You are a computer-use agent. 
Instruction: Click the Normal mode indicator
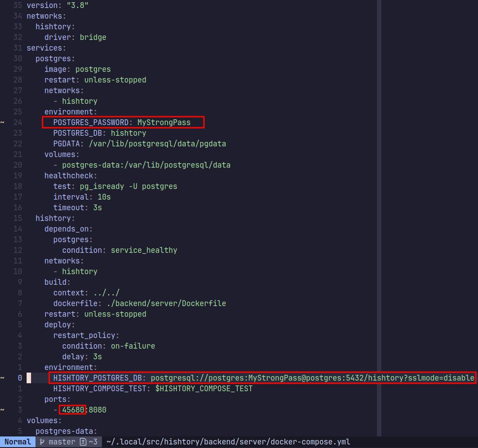coord(18,442)
